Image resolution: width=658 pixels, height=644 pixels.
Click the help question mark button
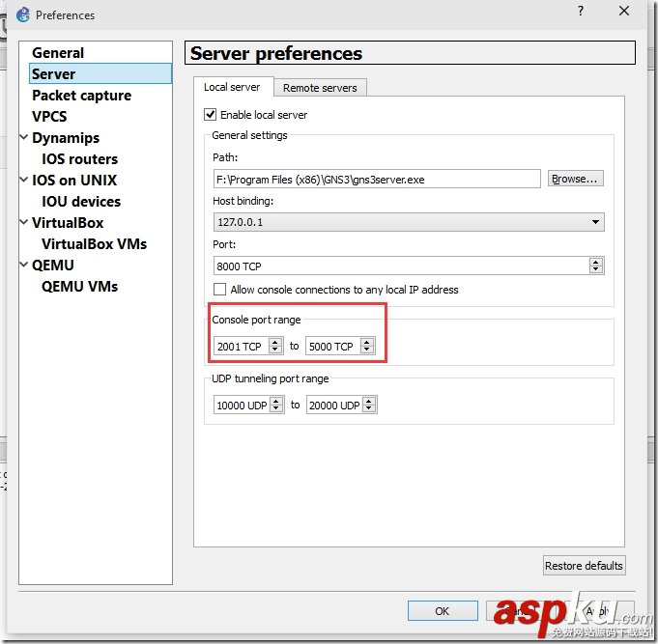581,11
